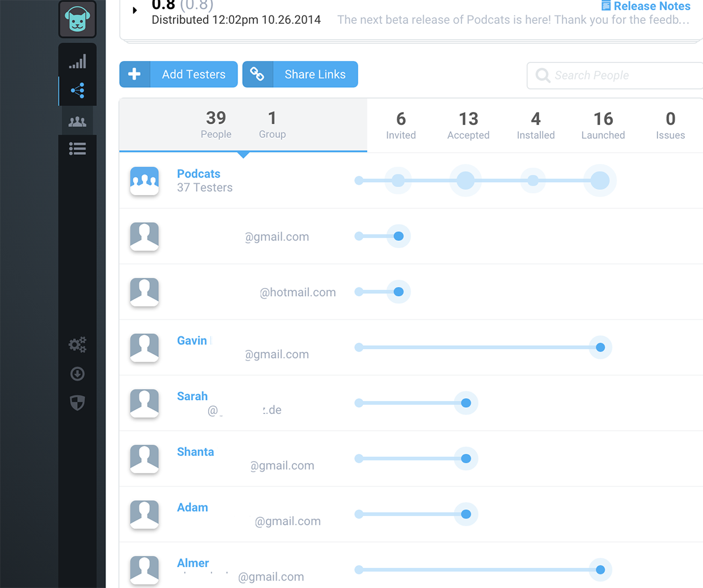The height and width of the screenshot is (588, 703).
Task: Click Sarah's avatar icon
Action: coord(145,403)
